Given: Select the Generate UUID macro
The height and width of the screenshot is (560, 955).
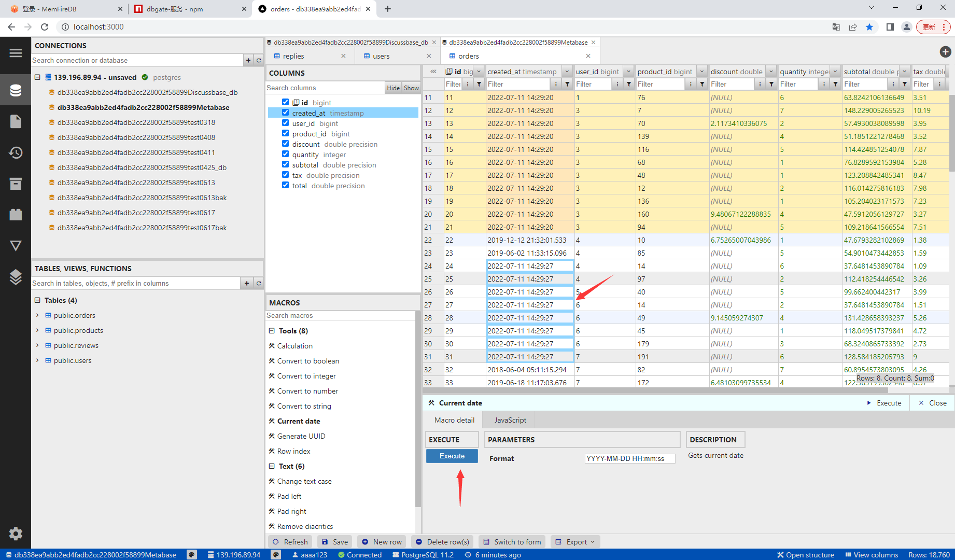Looking at the screenshot, I should click(301, 436).
